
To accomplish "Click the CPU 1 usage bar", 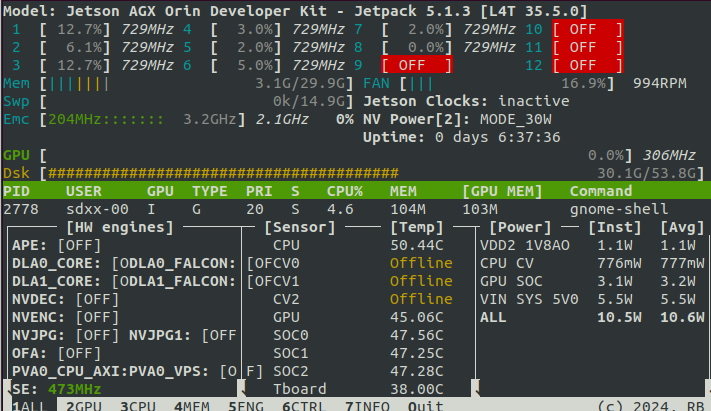I will [75, 29].
